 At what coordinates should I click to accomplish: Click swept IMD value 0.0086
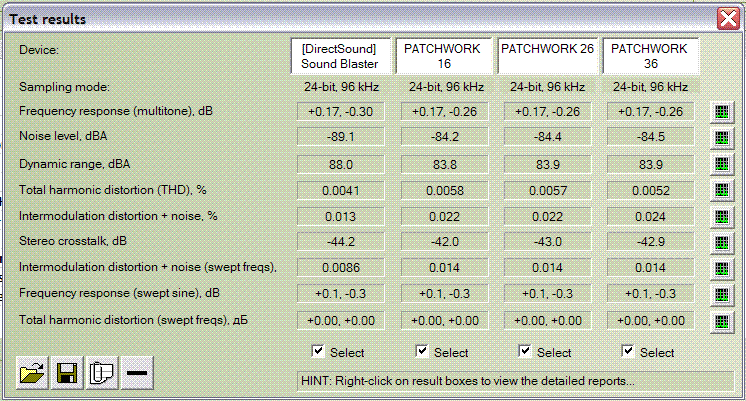point(341,268)
